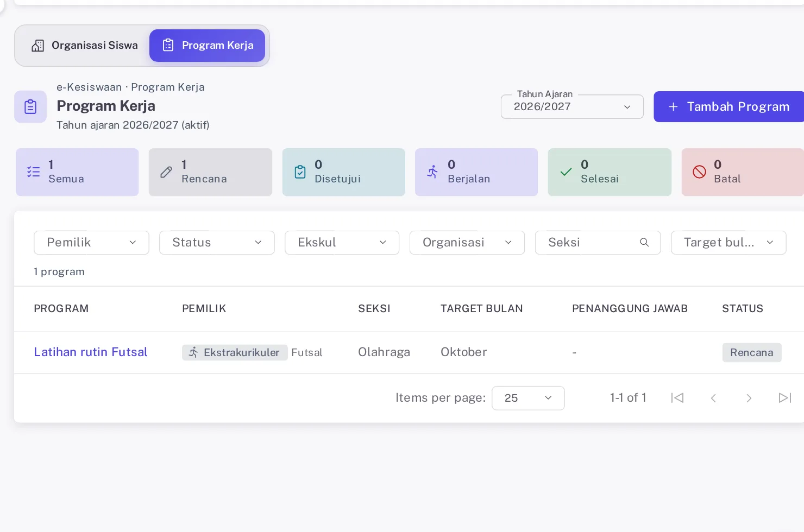Filter by the Batal status card

pos(743,172)
